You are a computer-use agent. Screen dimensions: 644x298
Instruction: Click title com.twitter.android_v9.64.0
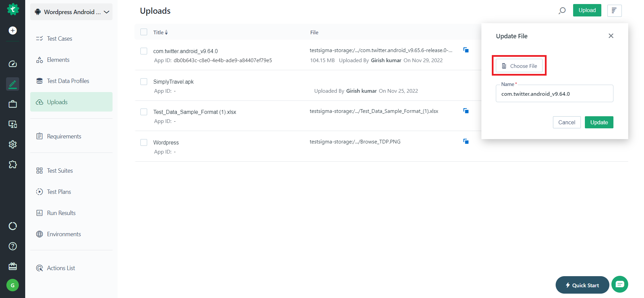click(185, 51)
